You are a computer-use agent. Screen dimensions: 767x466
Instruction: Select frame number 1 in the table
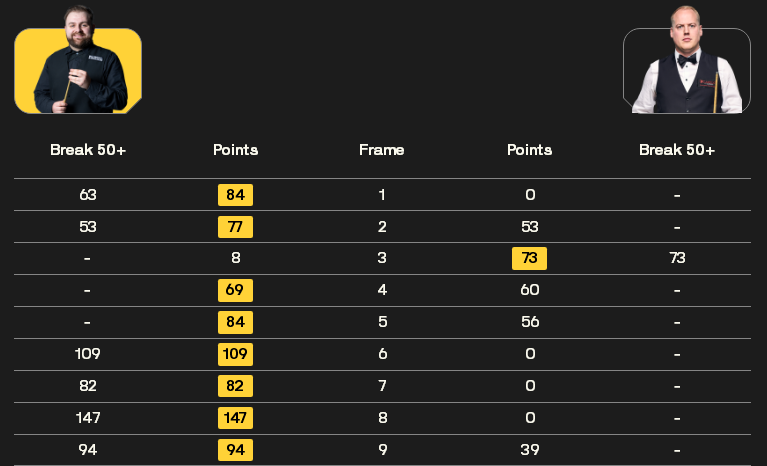(382, 195)
